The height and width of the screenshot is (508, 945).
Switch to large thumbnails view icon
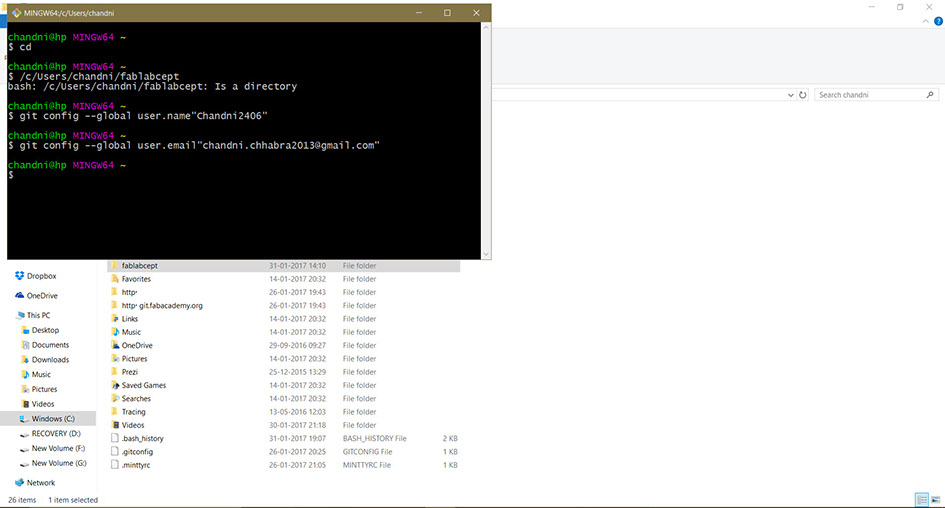click(935, 500)
